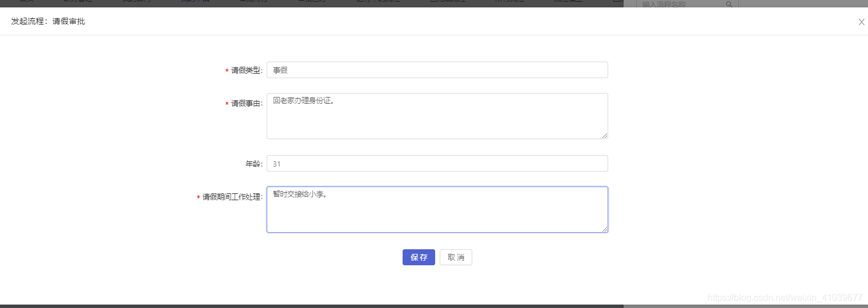The image size is (868, 308).
Task: Click the 请假事由 label text
Action: [x=247, y=104]
